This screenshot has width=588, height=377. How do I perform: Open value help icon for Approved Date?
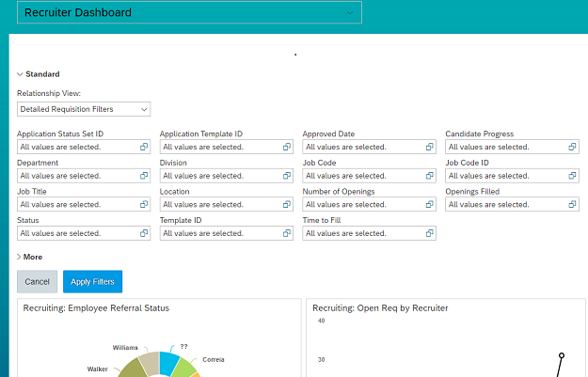click(x=429, y=147)
